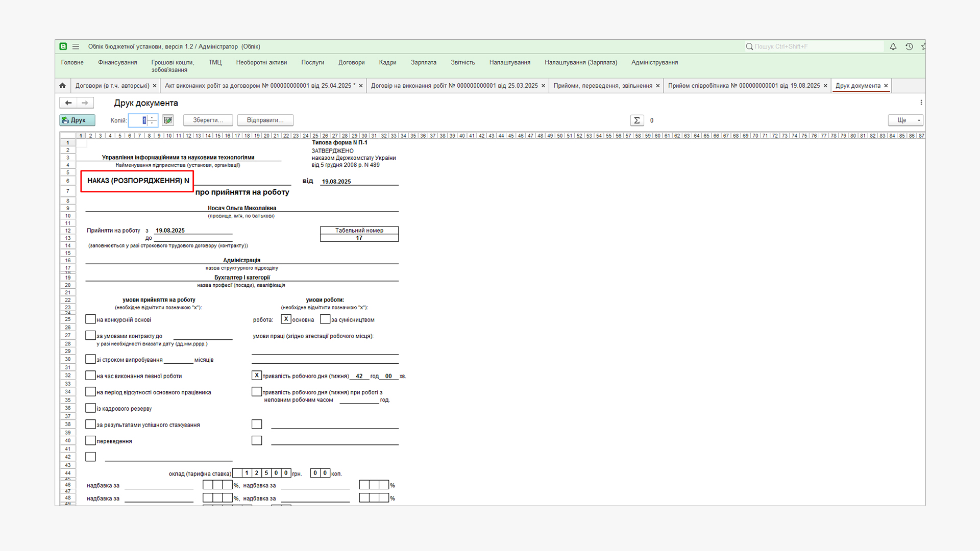Go back with the left arrow
980x551 pixels.
tap(68, 103)
